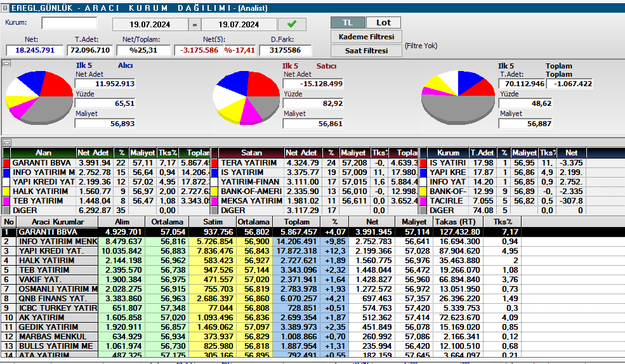Image resolution: width=625 pixels, height=364 pixels.
Task: Click the green checkmark apply button
Action: pyautogui.click(x=292, y=24)
